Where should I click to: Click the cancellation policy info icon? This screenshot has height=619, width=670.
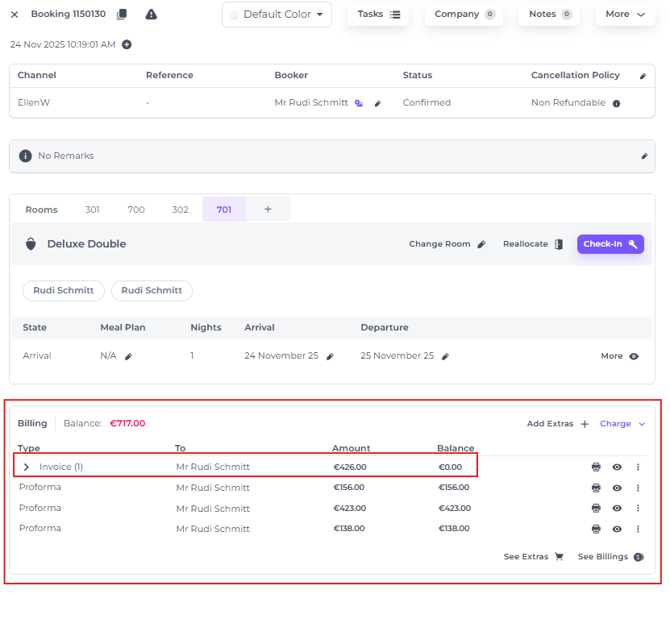coord(616,103)
